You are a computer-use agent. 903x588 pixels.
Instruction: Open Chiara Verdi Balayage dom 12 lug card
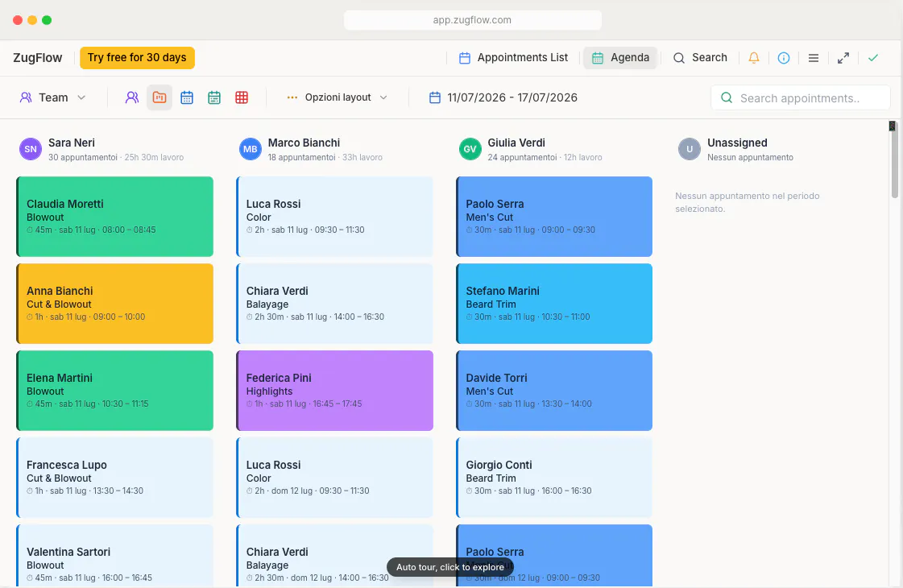tap(334, 556)
